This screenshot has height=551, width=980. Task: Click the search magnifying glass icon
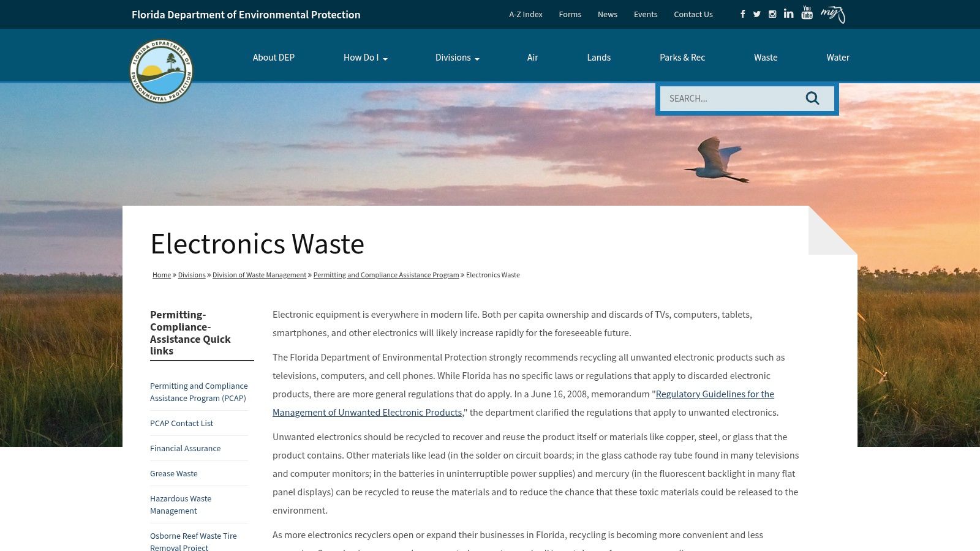813,98
